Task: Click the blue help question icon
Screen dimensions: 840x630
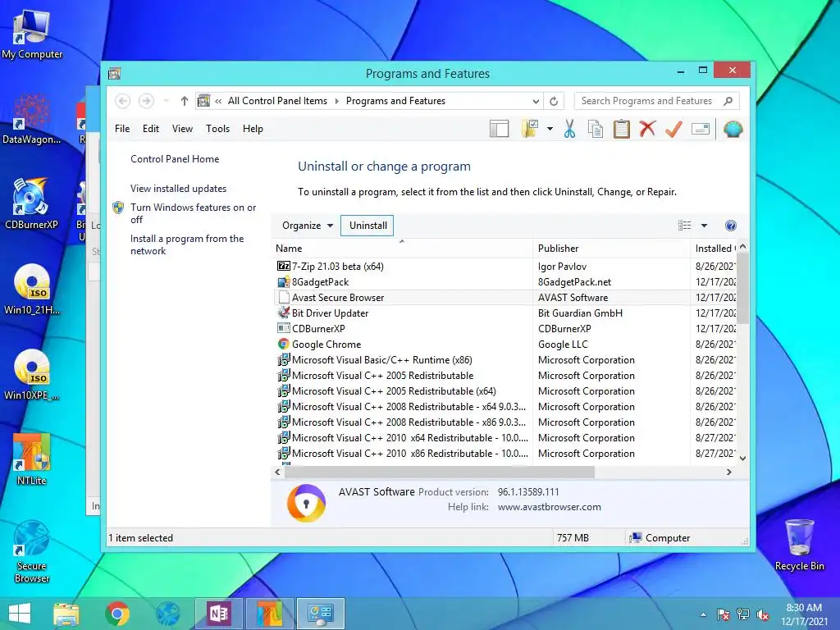Action: 730,226
